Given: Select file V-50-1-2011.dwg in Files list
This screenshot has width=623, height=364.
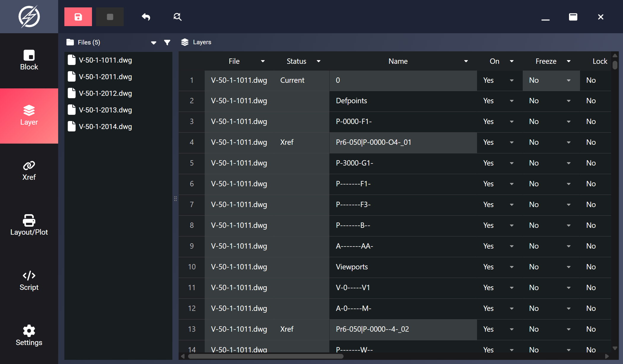Looking at the screenshot, I should pos(118,77).
